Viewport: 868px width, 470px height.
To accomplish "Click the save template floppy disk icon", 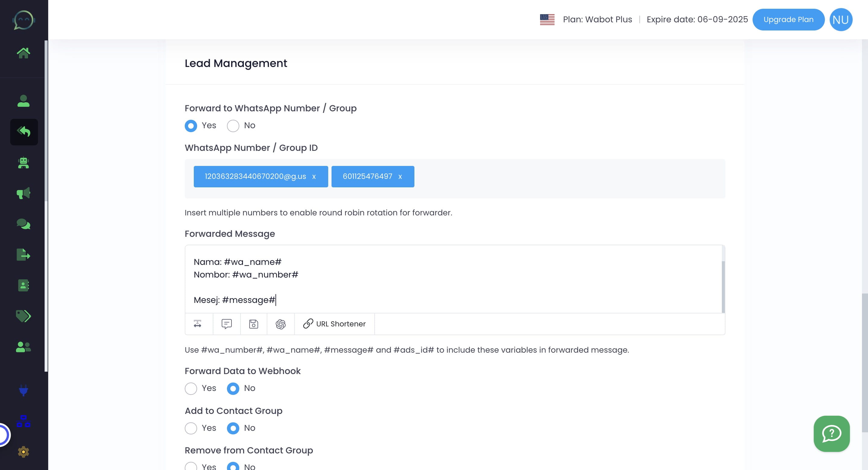I will coord(253,324).
